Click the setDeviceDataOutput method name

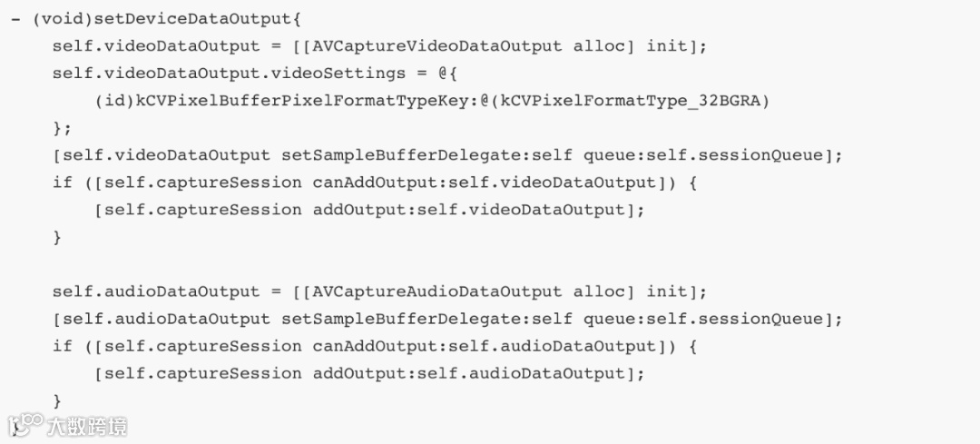tap(192, 19)
